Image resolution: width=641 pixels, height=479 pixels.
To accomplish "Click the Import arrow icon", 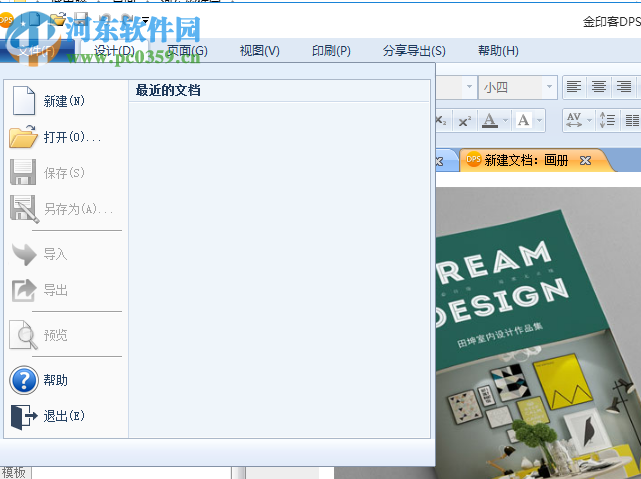I will (24, 254).
